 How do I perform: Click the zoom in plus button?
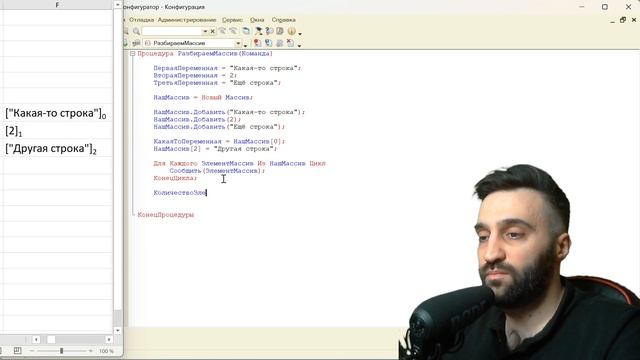91,351
